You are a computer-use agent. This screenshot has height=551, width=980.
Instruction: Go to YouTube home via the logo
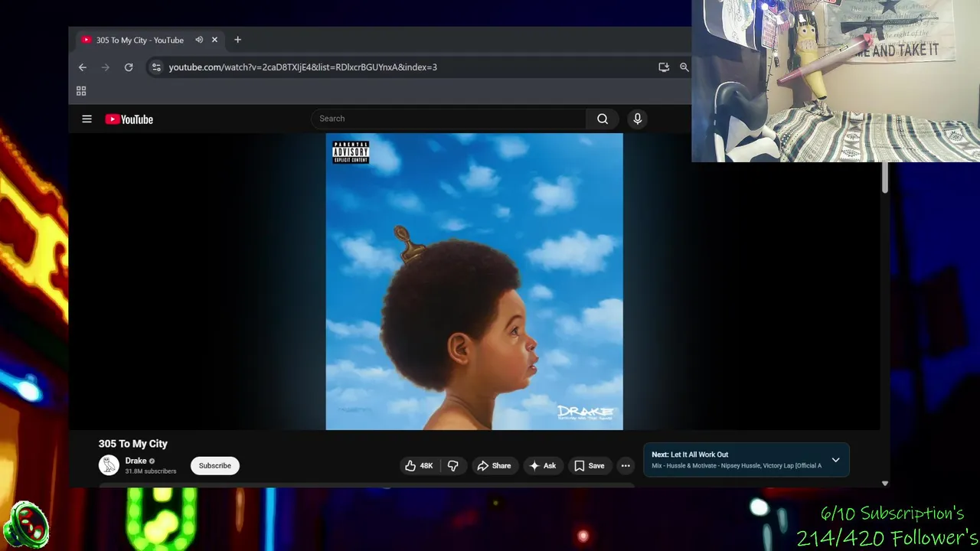(129, 119)
